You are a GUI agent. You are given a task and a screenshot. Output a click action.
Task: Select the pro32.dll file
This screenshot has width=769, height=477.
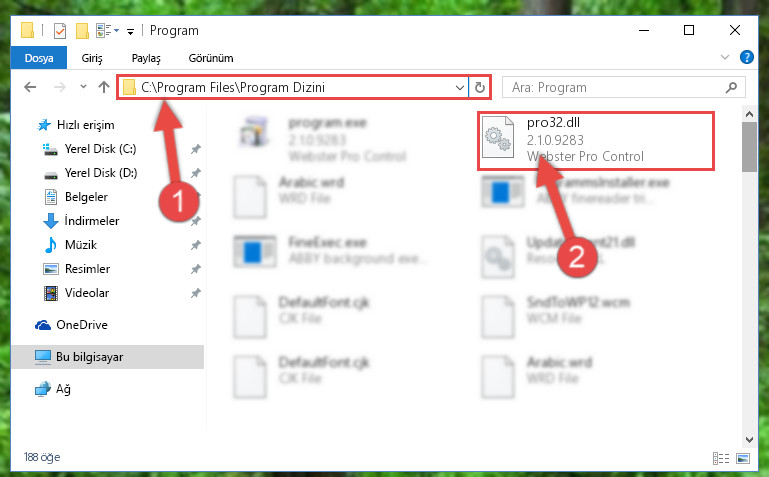tap(595, 140)
